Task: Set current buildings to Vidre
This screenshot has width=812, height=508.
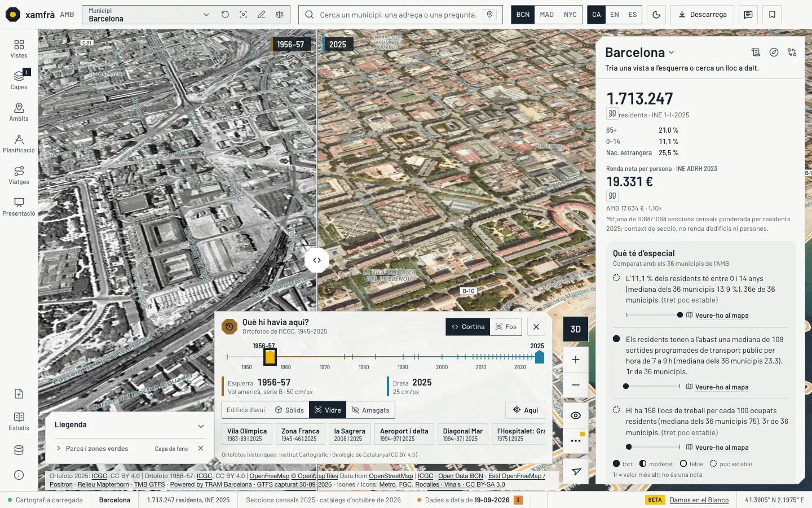Action: tap(328, 410)
